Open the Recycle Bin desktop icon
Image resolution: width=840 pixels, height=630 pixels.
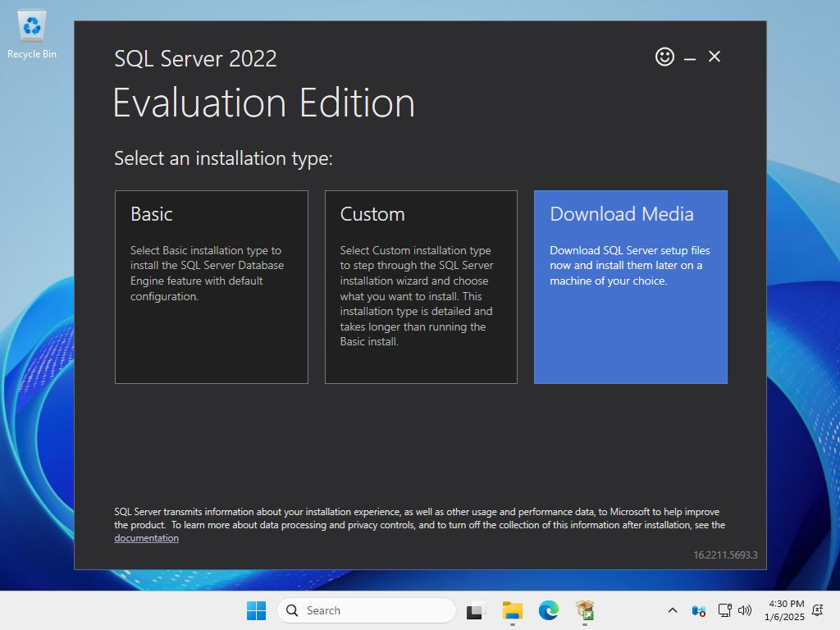click(32, 34)
